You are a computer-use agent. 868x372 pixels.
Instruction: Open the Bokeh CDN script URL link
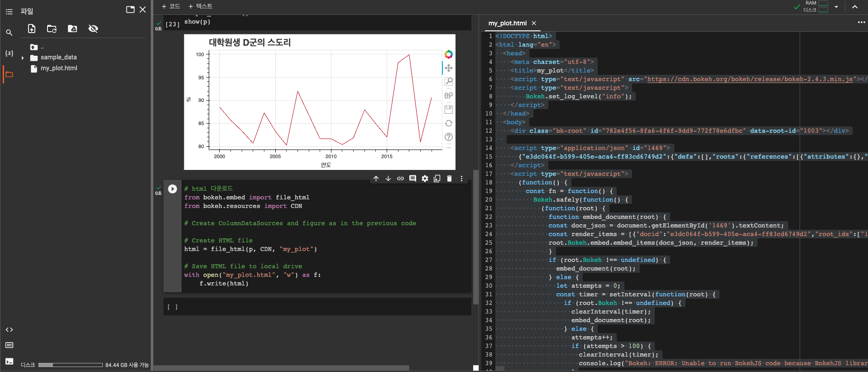pos(750,79)
